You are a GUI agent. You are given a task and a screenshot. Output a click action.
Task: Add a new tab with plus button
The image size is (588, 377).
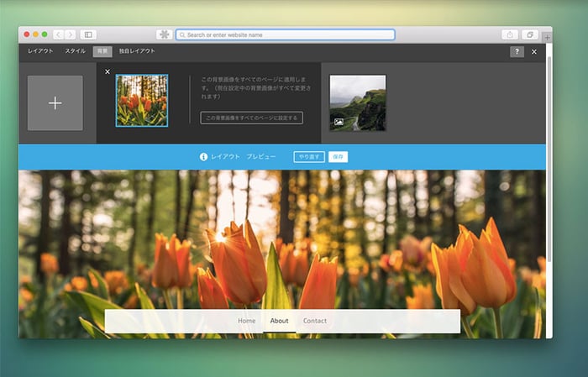click(547, 38)
